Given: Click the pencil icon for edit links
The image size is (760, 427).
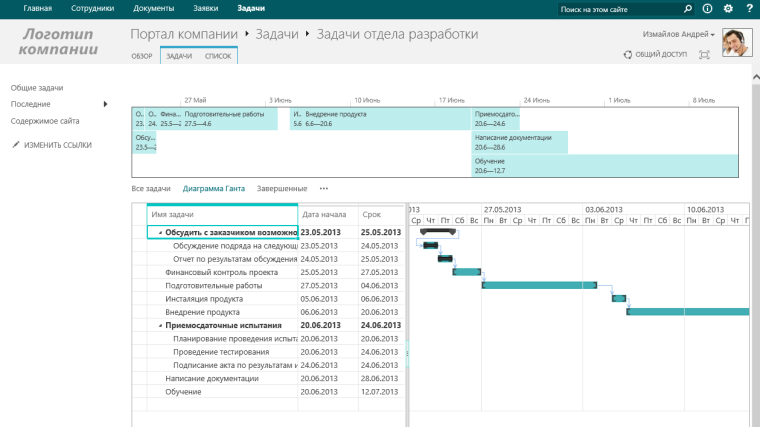Looking at the screenshot, I should pyautogui.click(x=16, y=144).
